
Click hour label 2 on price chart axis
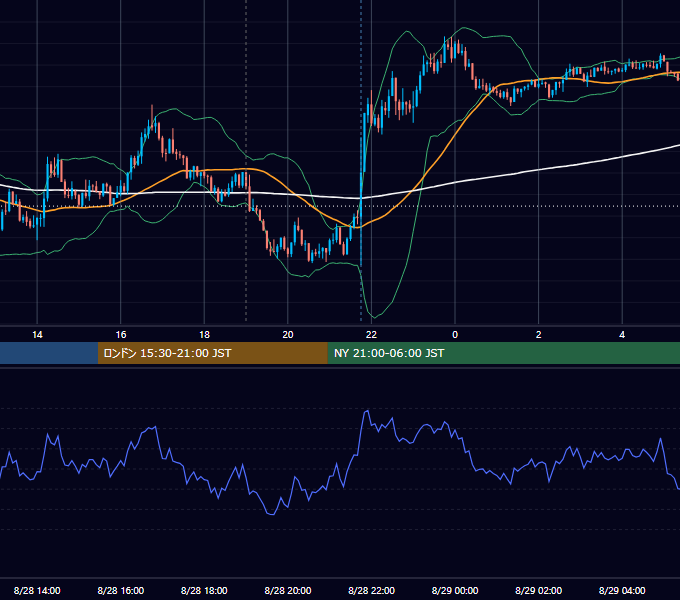[538, 334]
